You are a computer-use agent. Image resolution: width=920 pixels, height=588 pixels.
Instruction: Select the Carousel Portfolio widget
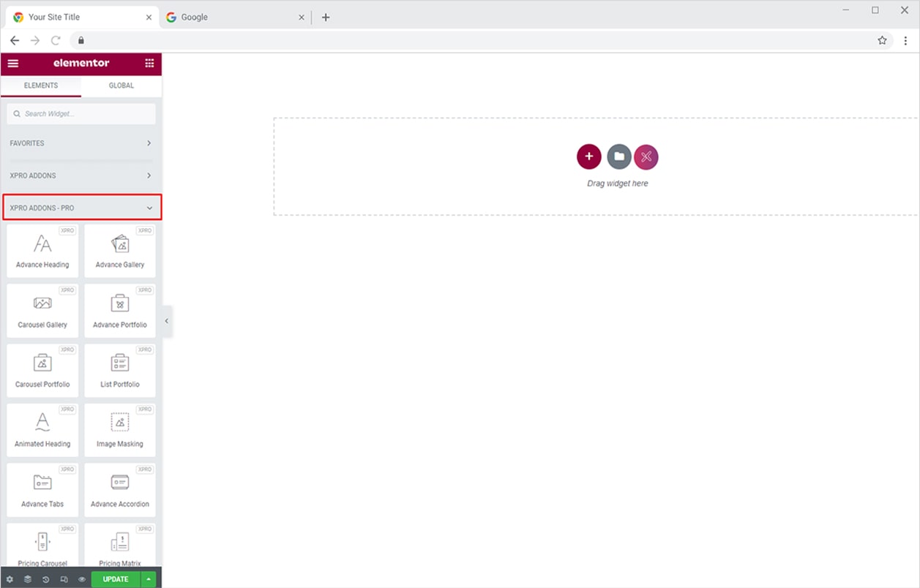pos(42,370)
